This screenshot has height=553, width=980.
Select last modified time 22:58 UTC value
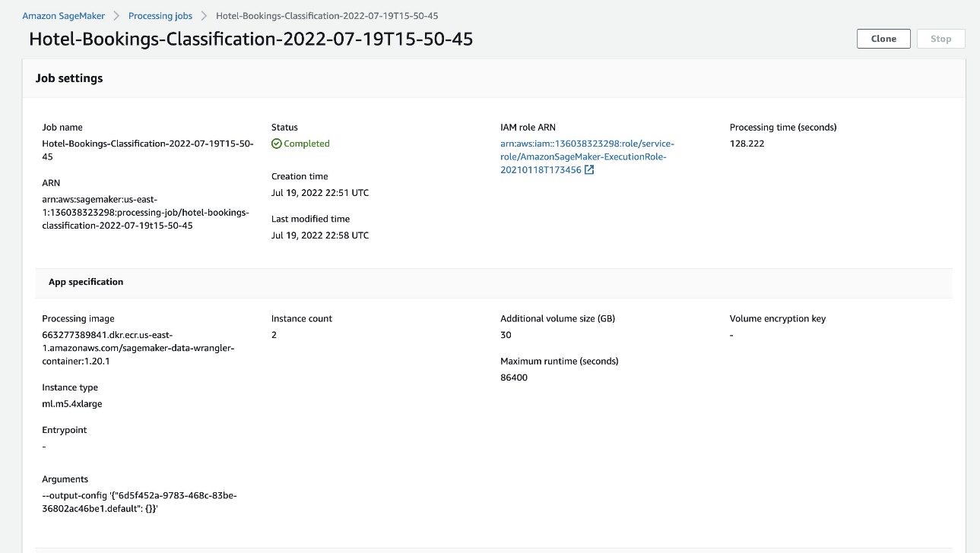tap(320, 235)
